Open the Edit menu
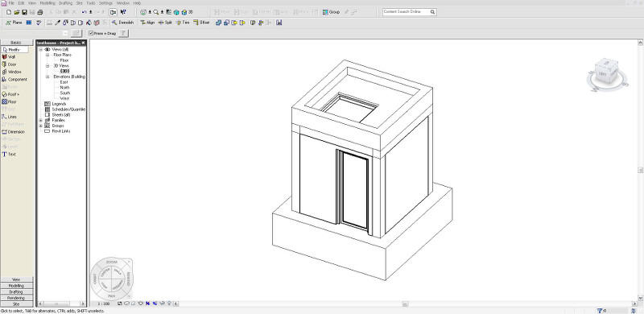This screenshot has width=644, height=314. (21, 3)
